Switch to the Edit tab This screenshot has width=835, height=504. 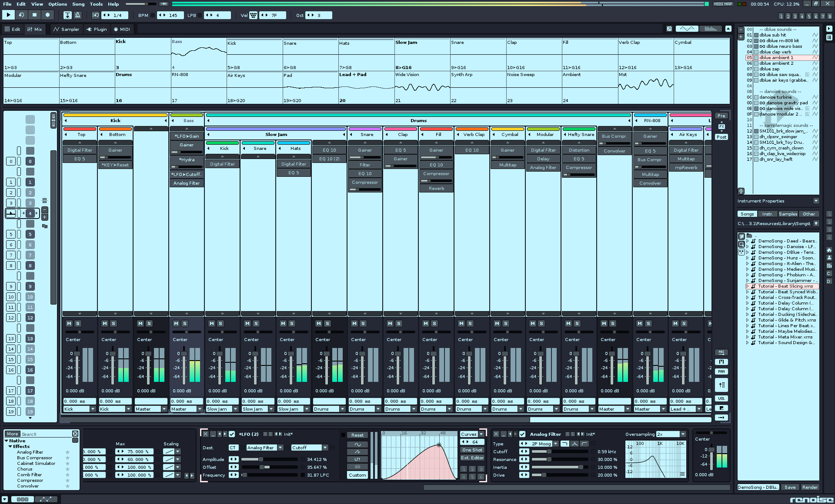(x=12, y=29)
